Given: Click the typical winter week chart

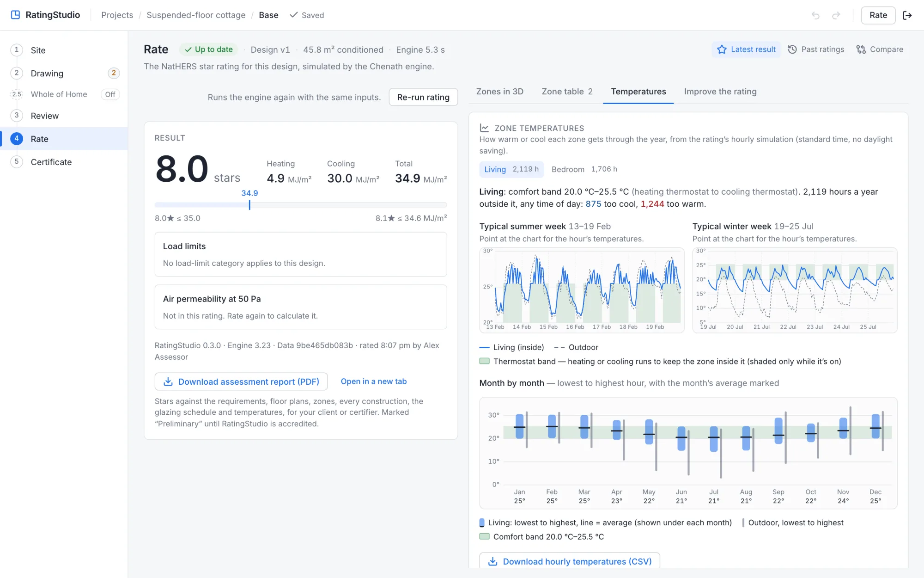Looking at the screenshot, I should [795, 290].
